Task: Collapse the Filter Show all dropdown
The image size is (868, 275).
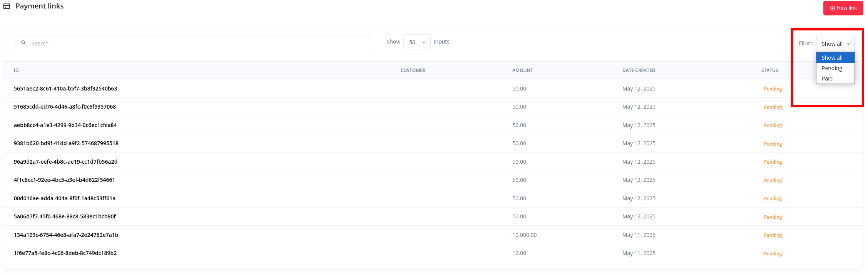Action: click(x=835, y=44)
